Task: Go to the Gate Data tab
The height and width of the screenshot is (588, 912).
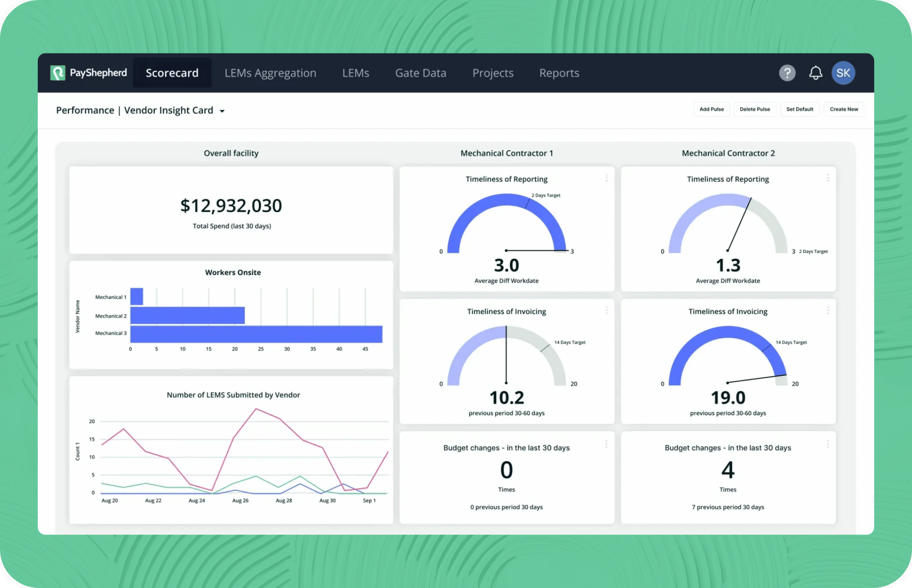Action: pyautogui.click(x=421, y=73)
